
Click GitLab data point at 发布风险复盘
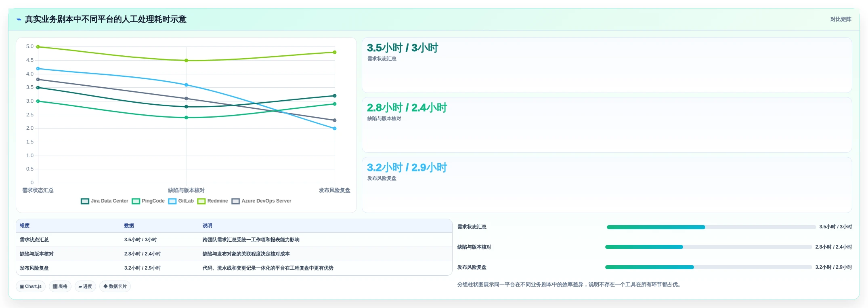(335, 129)
